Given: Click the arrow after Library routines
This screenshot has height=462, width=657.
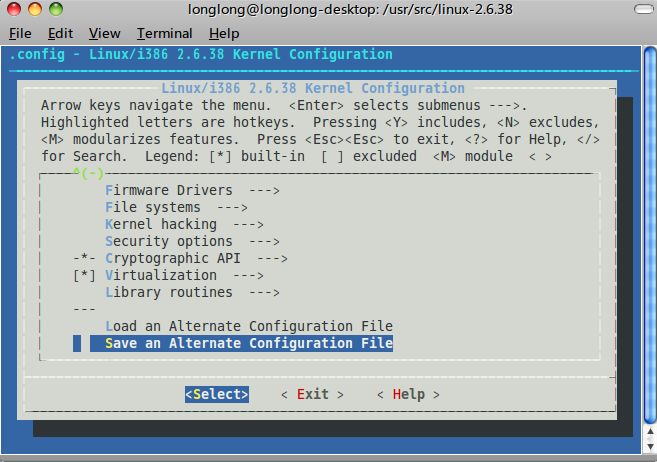Looking at the screenshot, I should (264, 292).
